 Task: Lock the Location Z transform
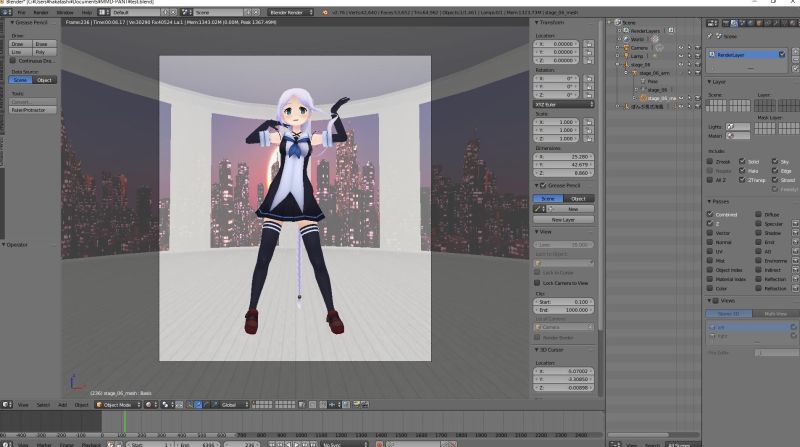point(588,60)
